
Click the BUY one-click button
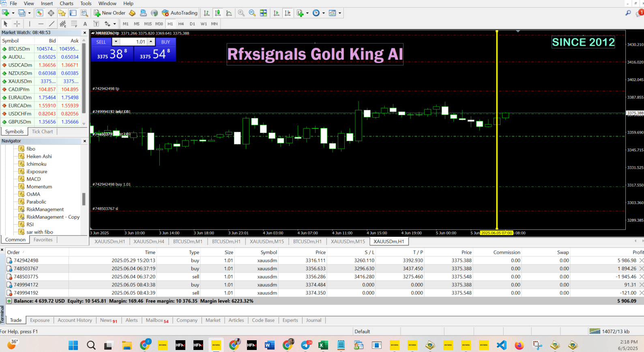pyautogui.click(x=165, y=42)
